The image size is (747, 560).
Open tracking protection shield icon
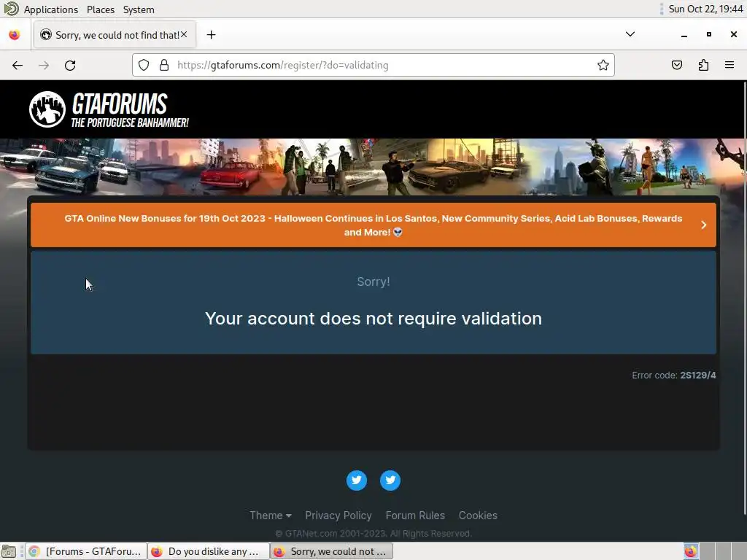pos(144,65)
